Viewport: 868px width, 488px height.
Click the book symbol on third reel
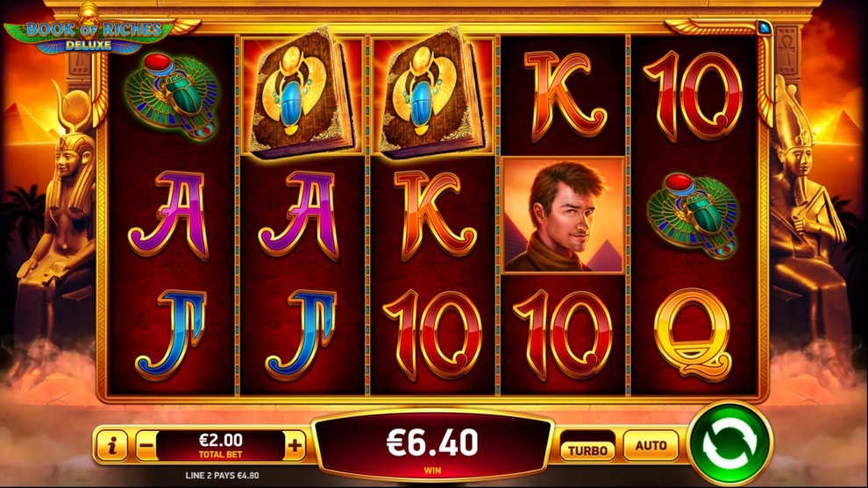click(433, 92)
